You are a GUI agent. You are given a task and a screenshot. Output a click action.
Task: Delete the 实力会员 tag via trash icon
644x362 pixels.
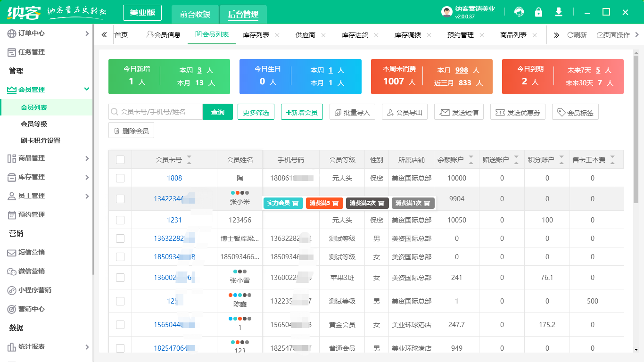[x=295, y=203]
